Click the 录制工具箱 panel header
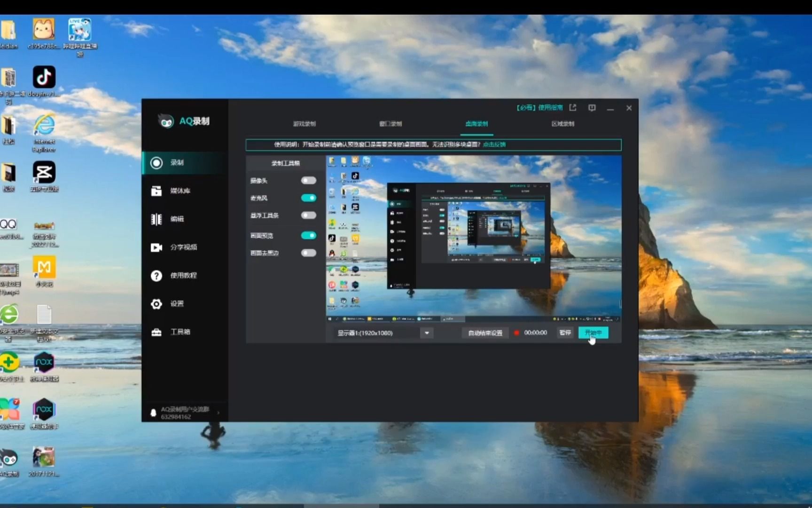The width and height of the screenshot is (812, 508). coord(286,163)
